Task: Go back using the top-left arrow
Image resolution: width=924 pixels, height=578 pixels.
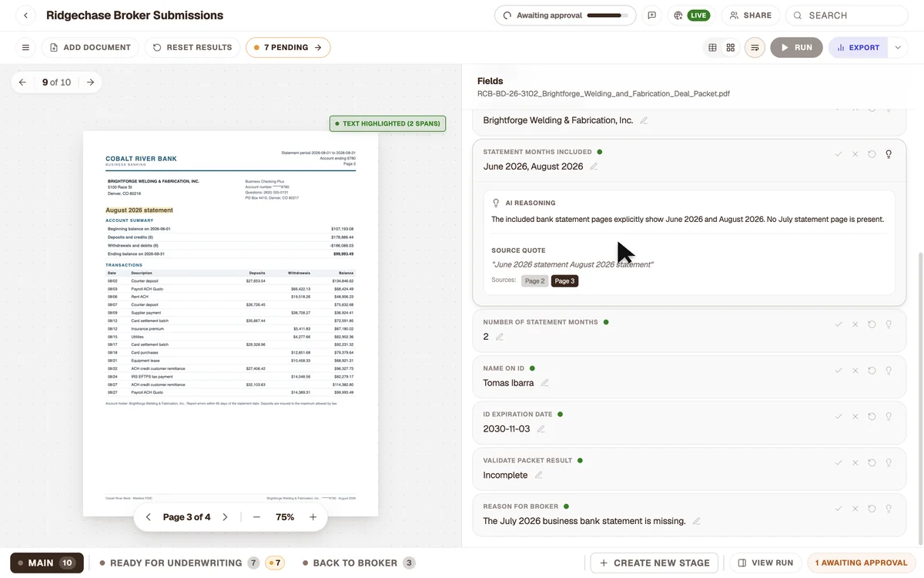Action: (25, 15)
